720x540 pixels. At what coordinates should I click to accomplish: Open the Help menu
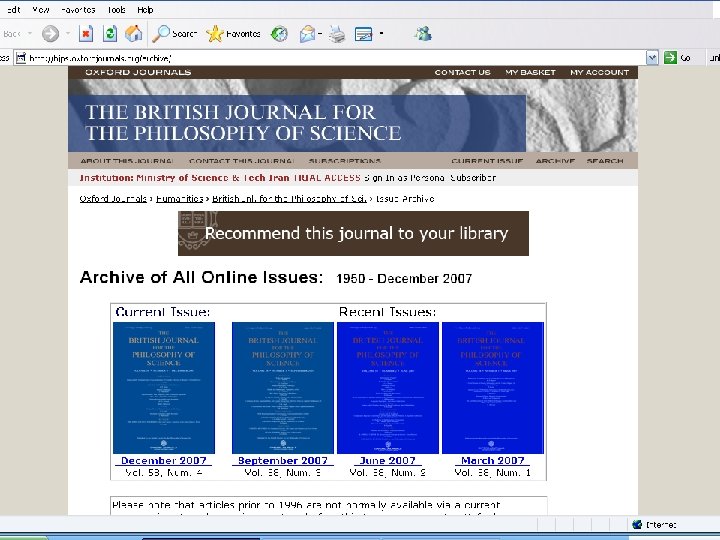coord(145,10)
